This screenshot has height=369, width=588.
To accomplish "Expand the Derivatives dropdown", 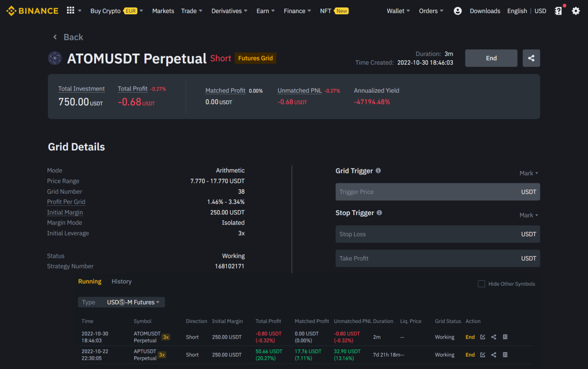I will click(x=229, y=11).
